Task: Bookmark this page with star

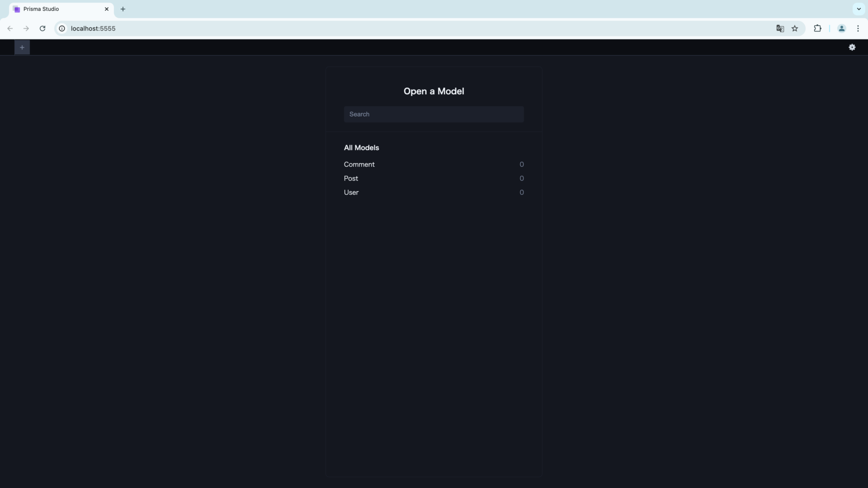Action: [795, 28]
